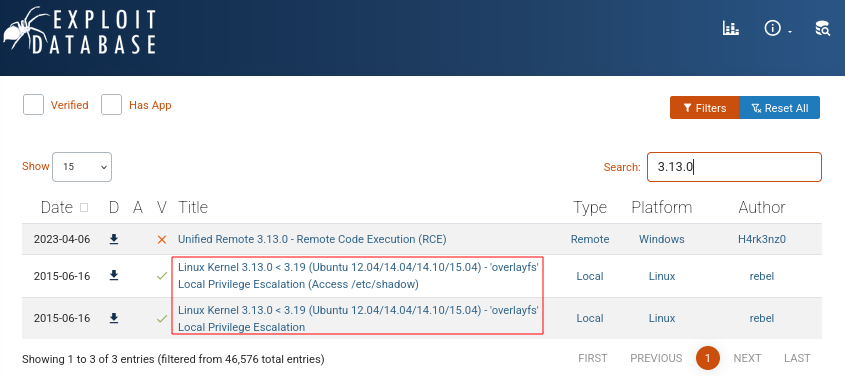The height and width of the screenshot is (376, 845).
Task: Open author rebel in the last row
Action: [761, 318]
